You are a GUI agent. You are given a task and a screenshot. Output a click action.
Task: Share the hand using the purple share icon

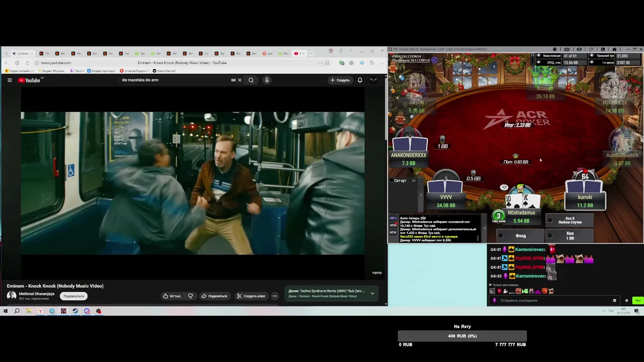click(x=434, y=60)
